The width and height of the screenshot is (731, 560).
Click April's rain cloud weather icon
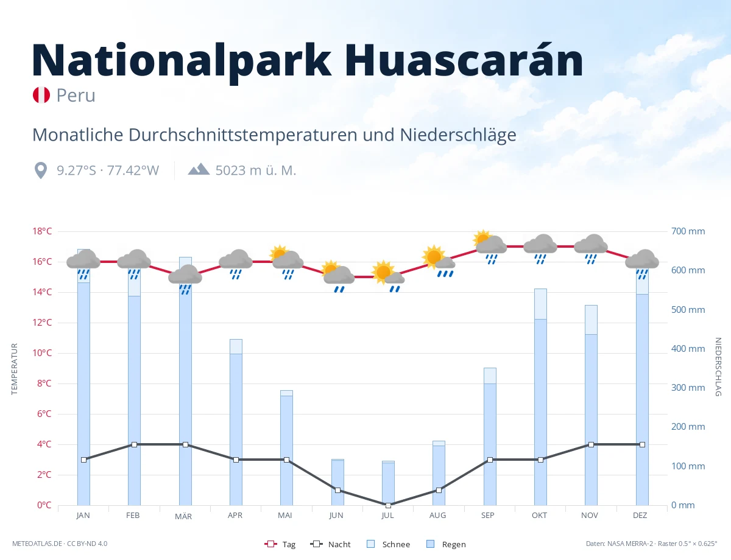click(x=236, y=264)
